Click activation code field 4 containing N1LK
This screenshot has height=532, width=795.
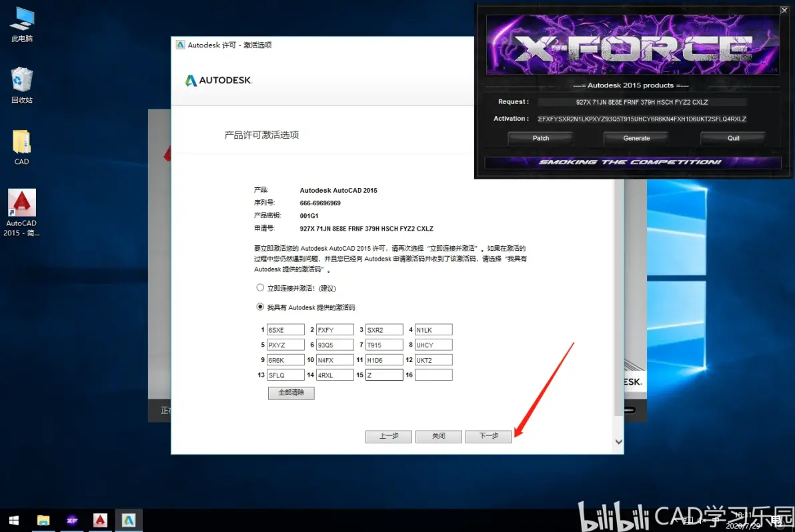coord(434,330)
